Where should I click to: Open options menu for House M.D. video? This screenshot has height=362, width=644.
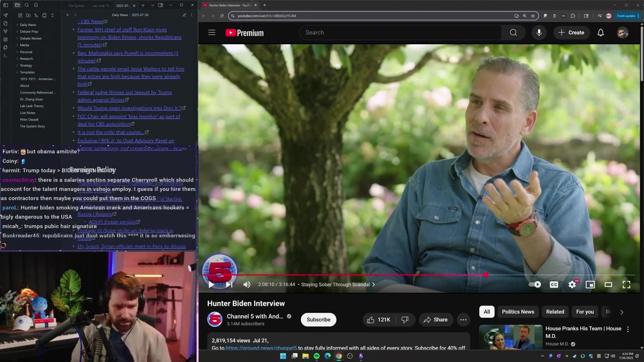tap(628, 329)
